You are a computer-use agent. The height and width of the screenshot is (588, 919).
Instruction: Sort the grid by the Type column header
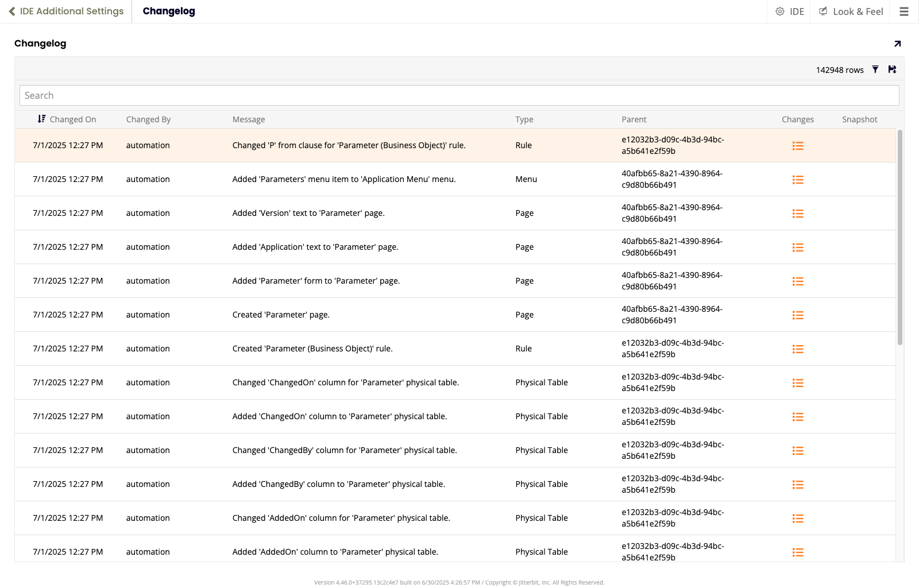coord(524,119)
